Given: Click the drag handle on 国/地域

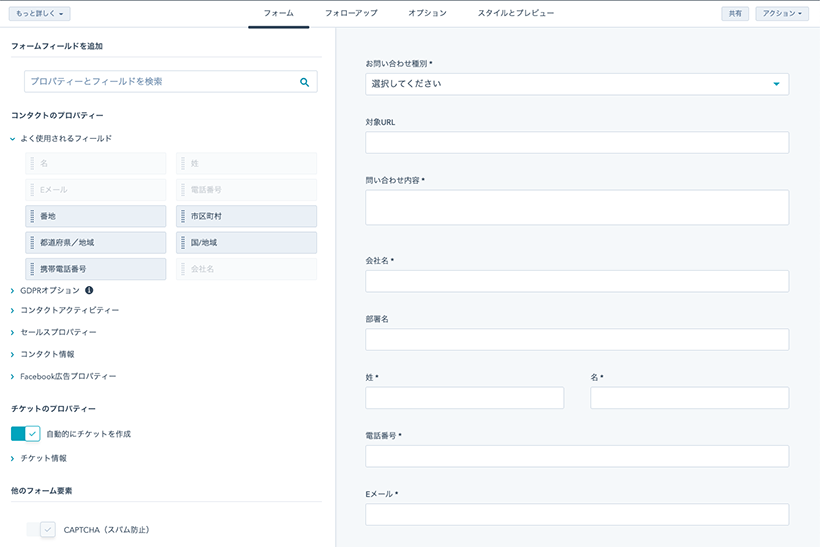Looking at the screenshot, I should pyautogui.click(x=183, y=243).
